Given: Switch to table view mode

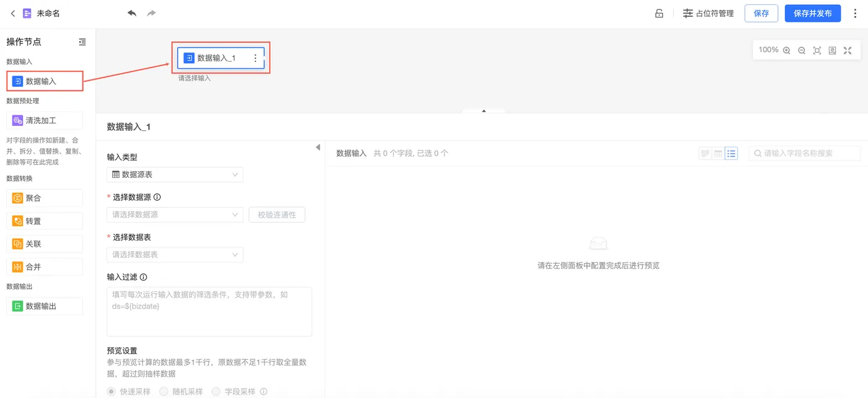Looking at the screenshot, I should [x=718, y=153].
